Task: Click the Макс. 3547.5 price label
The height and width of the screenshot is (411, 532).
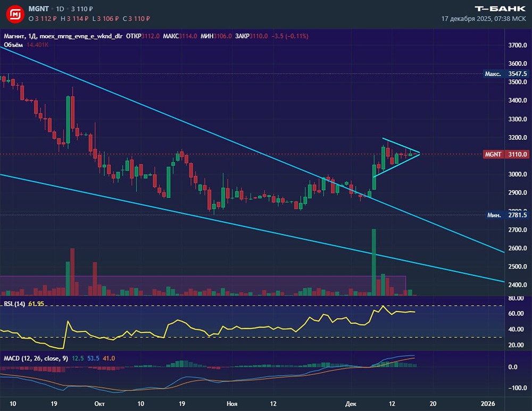Action: pyautogui.click(x=506, y=73)
